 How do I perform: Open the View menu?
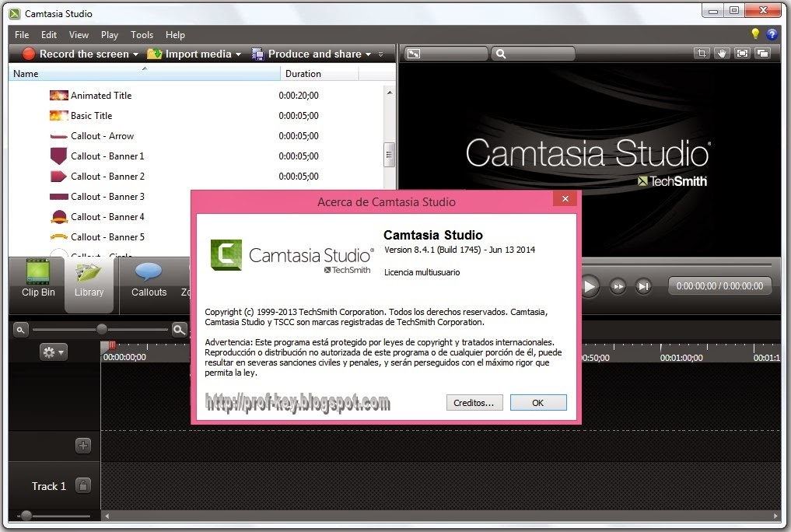79,35
